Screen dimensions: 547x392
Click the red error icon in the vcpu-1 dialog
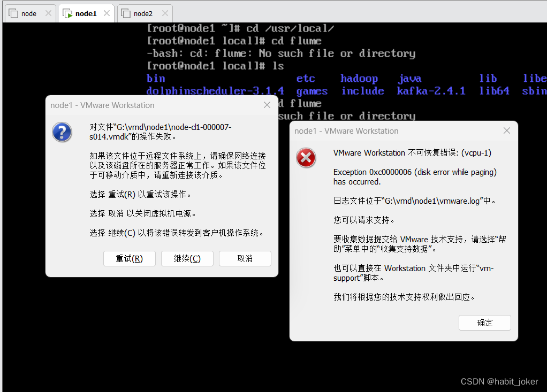pos(306,158)
